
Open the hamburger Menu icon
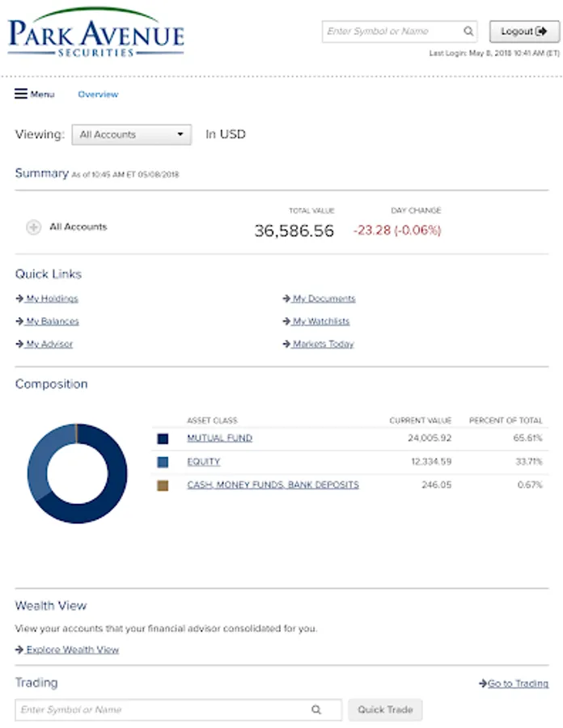click(21, 94)
